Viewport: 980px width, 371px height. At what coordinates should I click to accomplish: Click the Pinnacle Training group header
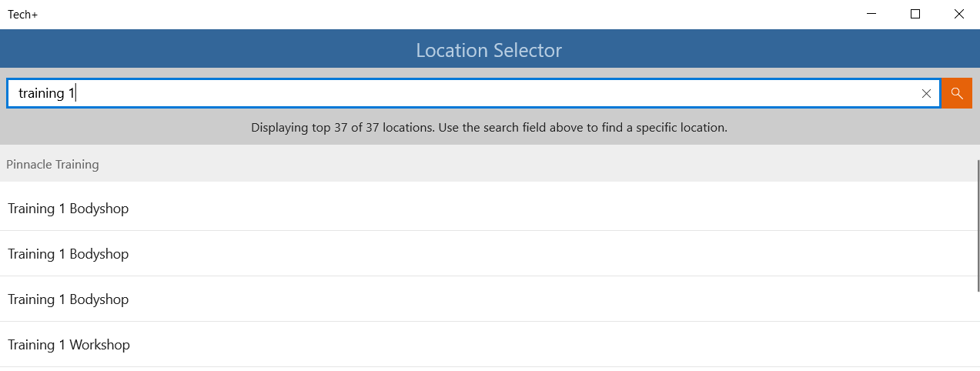[x=488, y=164]
